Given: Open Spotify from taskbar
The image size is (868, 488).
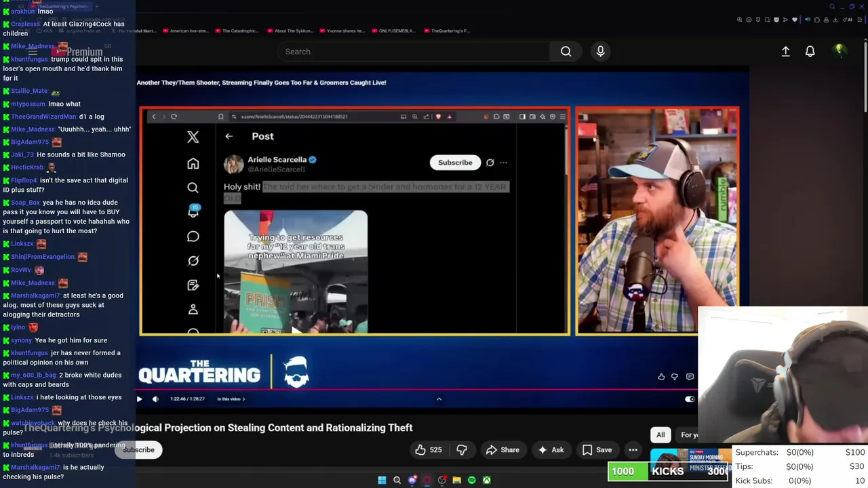Looking at the screenshot, I should click(472, 481).
